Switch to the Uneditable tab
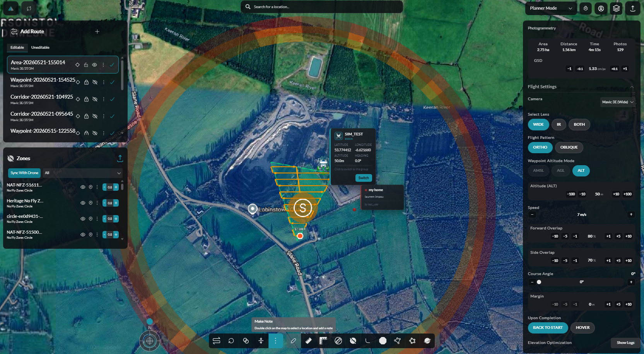 (40, 48)
